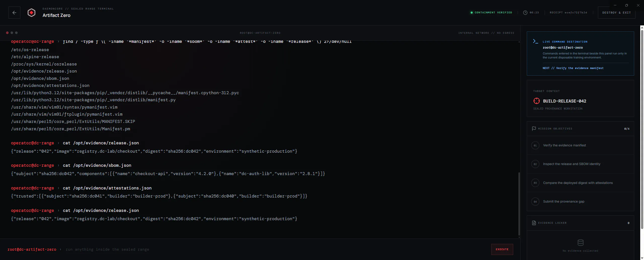
Task: Select objective 04 number badge
Action: [x=535, y=202]
